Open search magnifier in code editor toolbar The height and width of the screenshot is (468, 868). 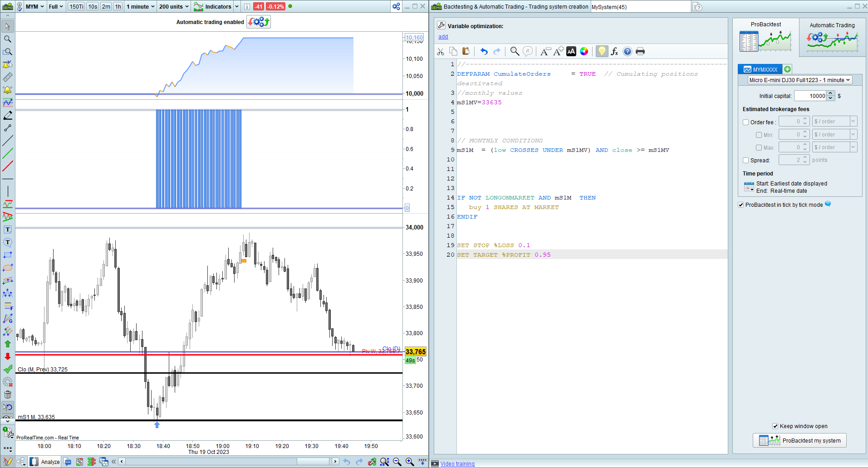click(515, 51)
